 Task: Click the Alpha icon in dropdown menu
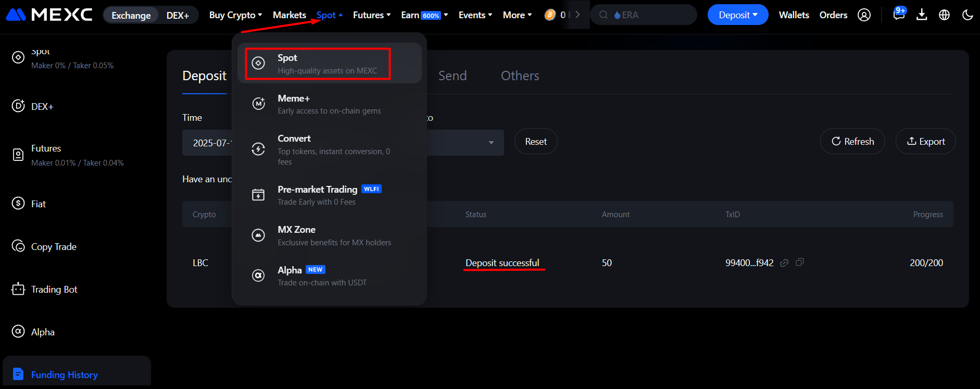point(258,275)
